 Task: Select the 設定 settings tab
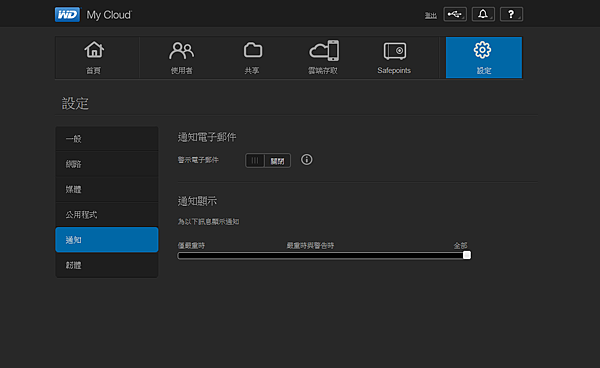(x=484, y=57)
